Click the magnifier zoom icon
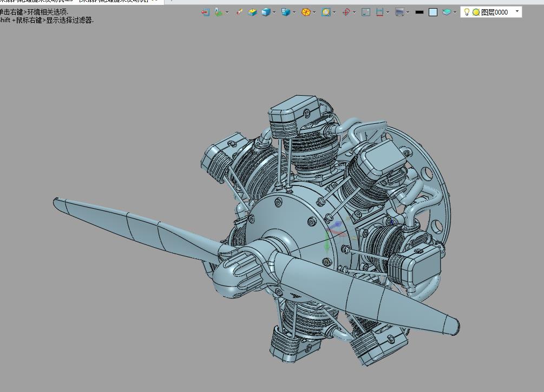Viewport: 544px width, 392px height. tap(326, 12)
